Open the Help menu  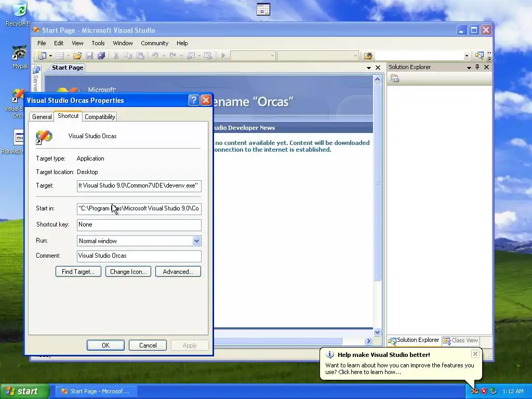pos(182,43)
